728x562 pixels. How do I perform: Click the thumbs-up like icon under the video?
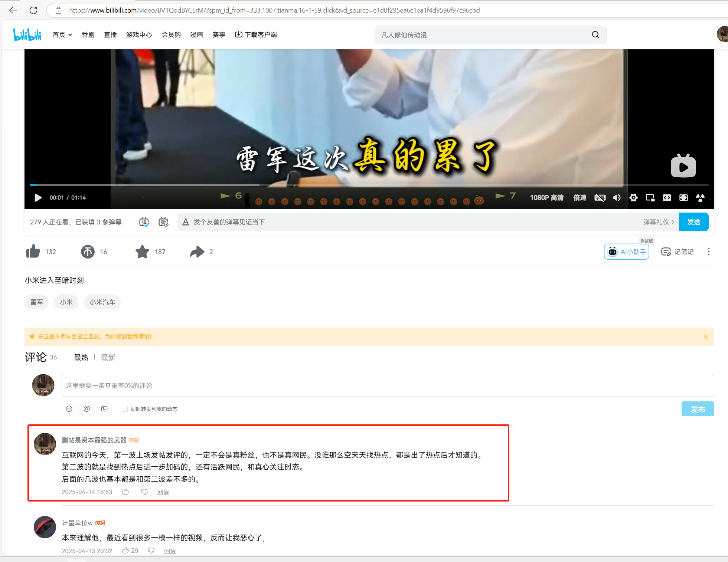[33, 252]
